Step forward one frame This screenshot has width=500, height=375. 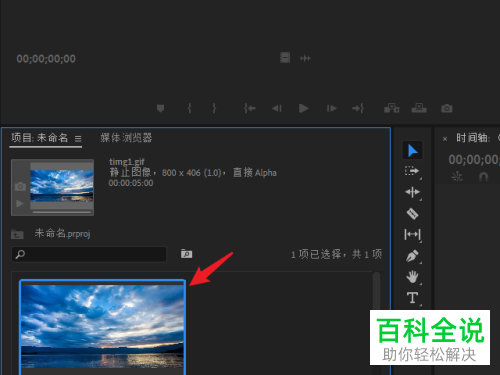331,108
